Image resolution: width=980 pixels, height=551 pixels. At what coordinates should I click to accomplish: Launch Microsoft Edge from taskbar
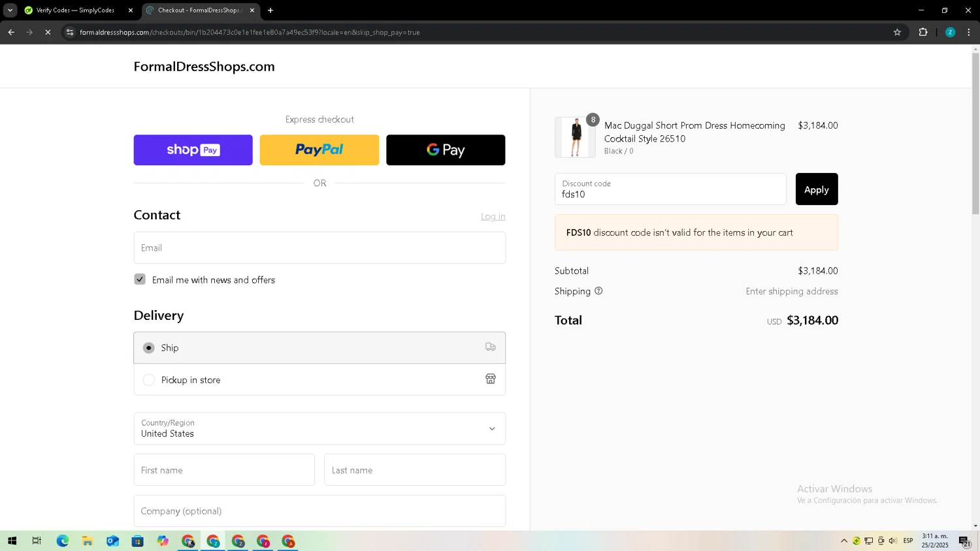[x=62, y=541]
